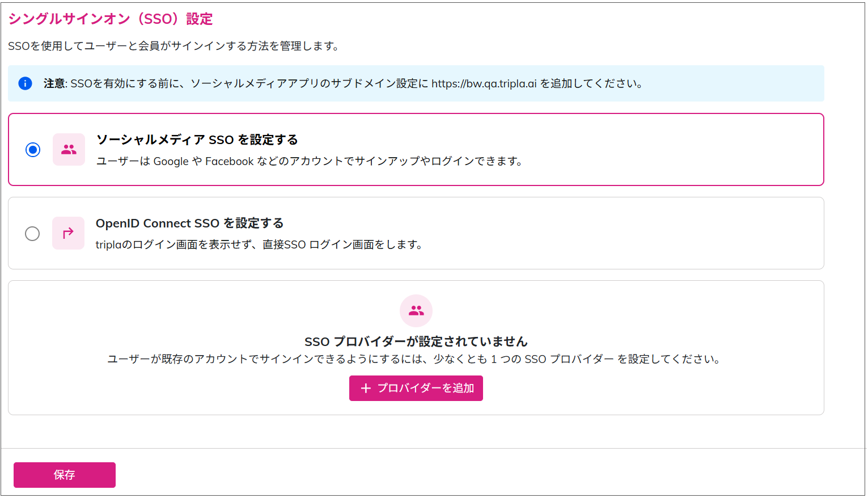Click the triplaのログイン画面 description text
868x498 pixels.
[x=259, y=245]
